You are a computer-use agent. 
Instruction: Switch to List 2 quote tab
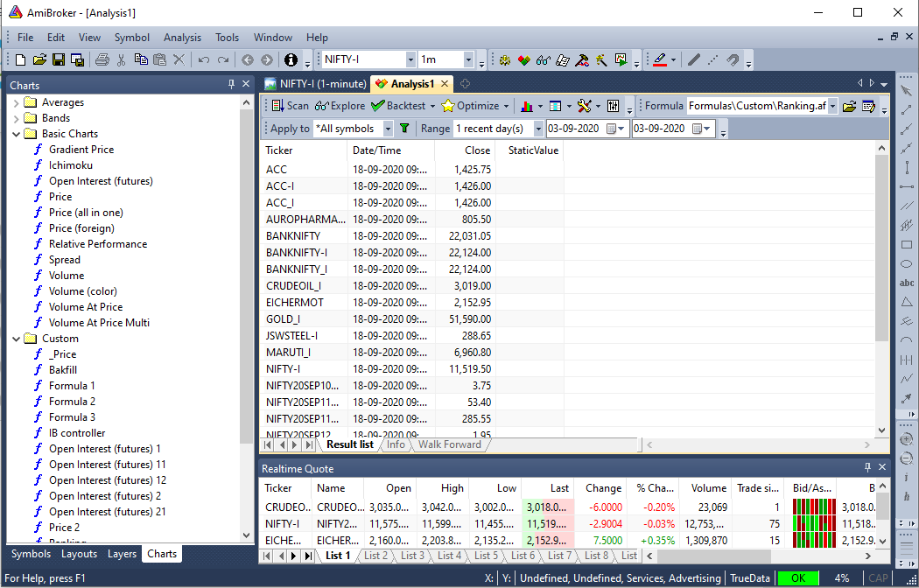375,556
